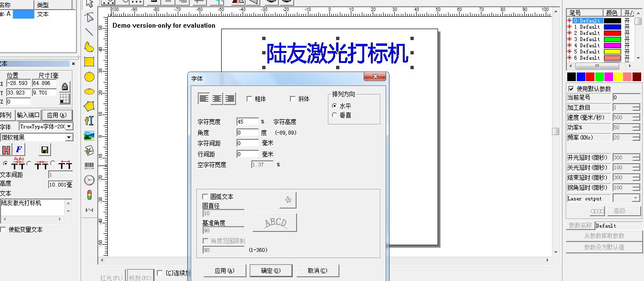The height and width of the screenshot is (281, 644).
Task: Choose left alignment in the font dialog
Action: [x=204, y=98]
